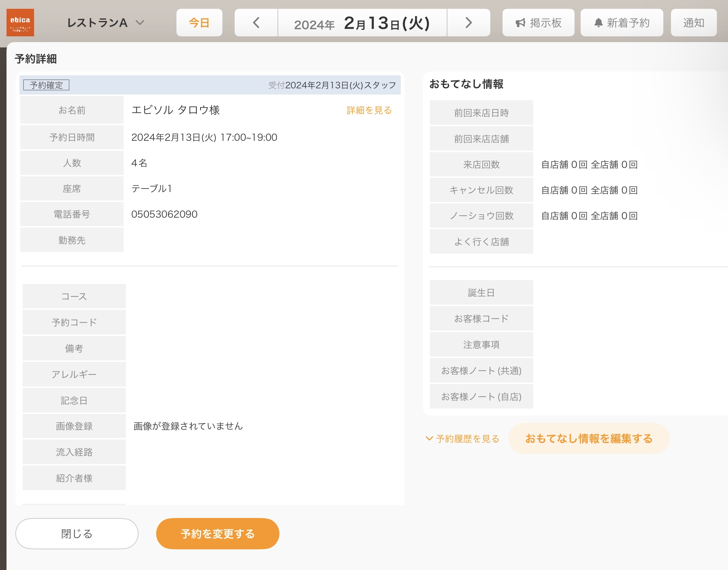Click the 紹介者様 label cell
Image resolution: width=728 pixels, height=570 pixels.
pyautogui.click(x=74, y=478)
